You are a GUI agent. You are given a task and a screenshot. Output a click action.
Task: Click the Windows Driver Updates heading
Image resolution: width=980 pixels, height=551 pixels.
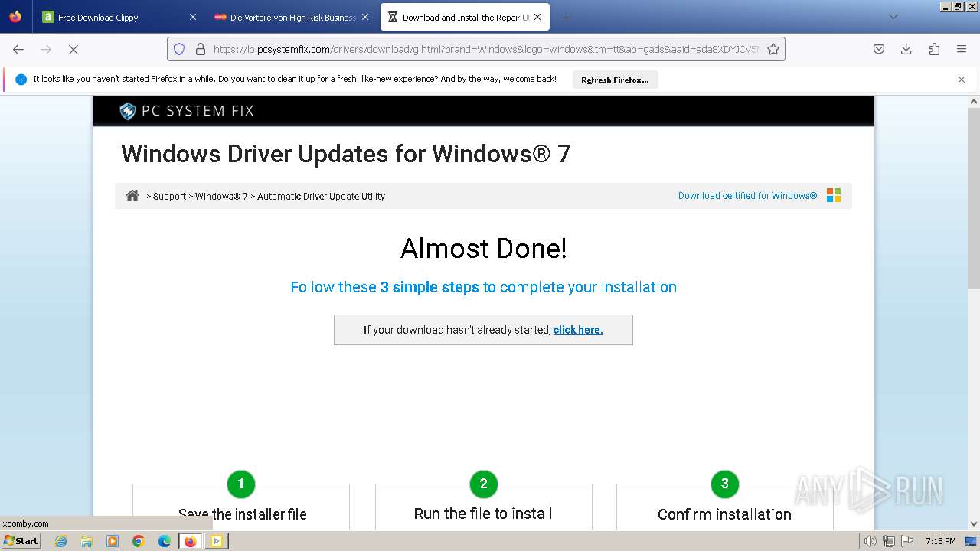pyautogui.click(x=346, y=154)
